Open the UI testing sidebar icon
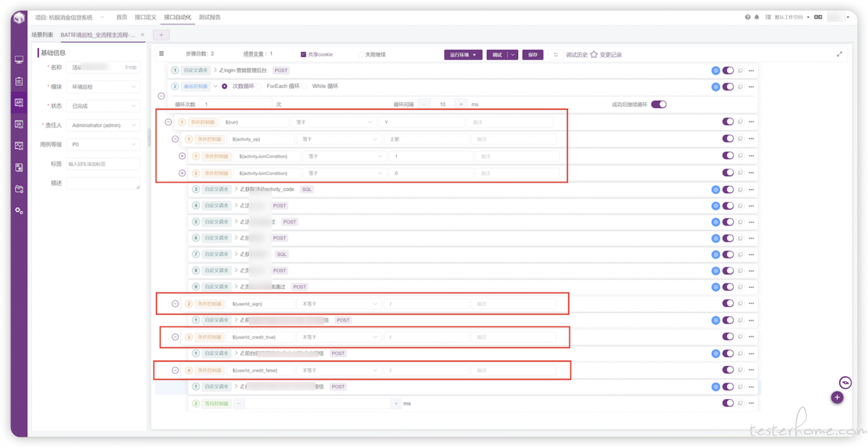The height and width of the screenshot is (448, 868). click(19, 124)
